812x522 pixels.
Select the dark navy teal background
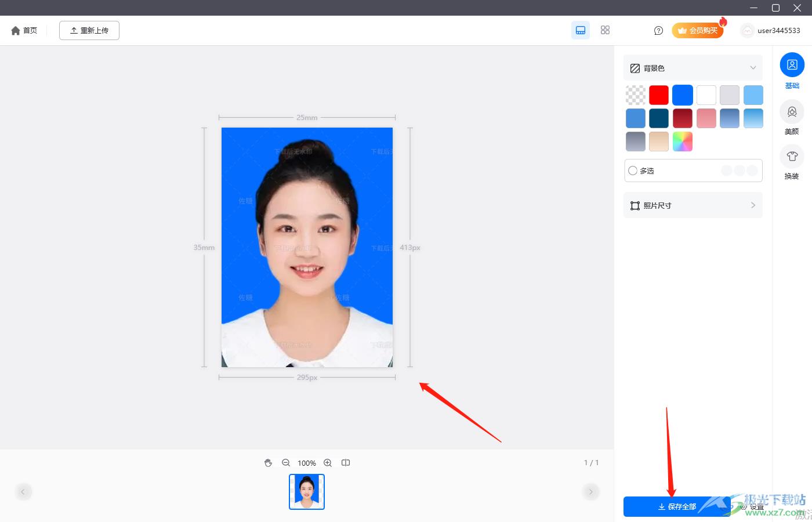point(659,118)
